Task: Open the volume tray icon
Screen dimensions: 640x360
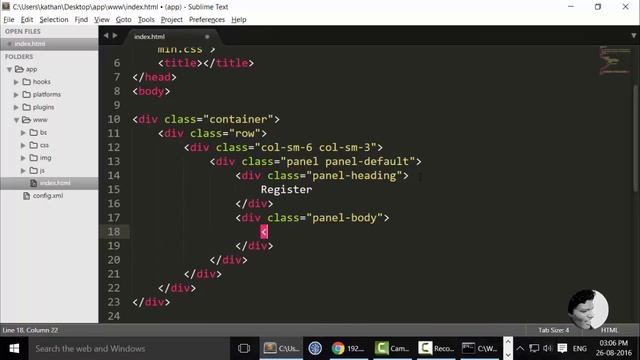Action: (548, 349)
